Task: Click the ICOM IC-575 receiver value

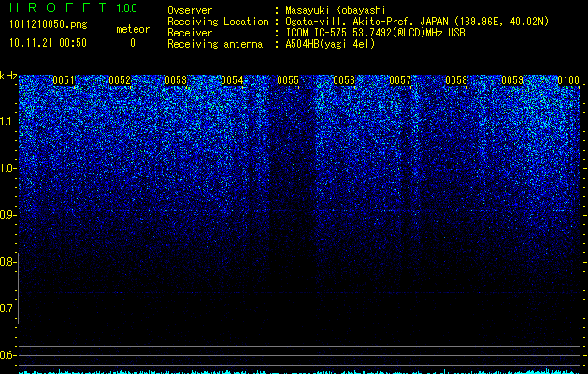Action: coord(375,33)
